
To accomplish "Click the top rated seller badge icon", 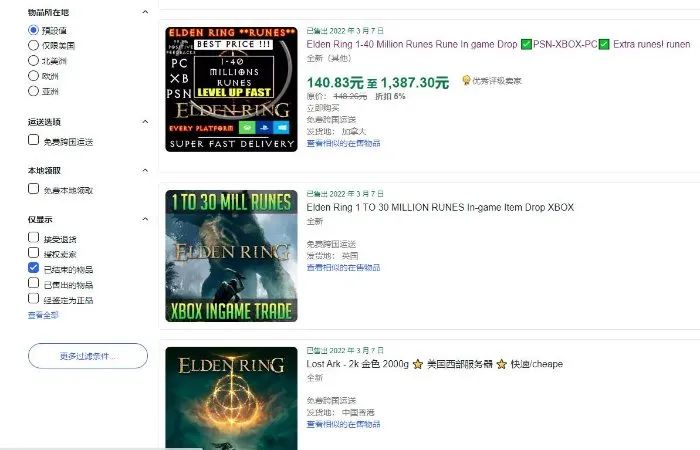I will (x=466, y=80).
